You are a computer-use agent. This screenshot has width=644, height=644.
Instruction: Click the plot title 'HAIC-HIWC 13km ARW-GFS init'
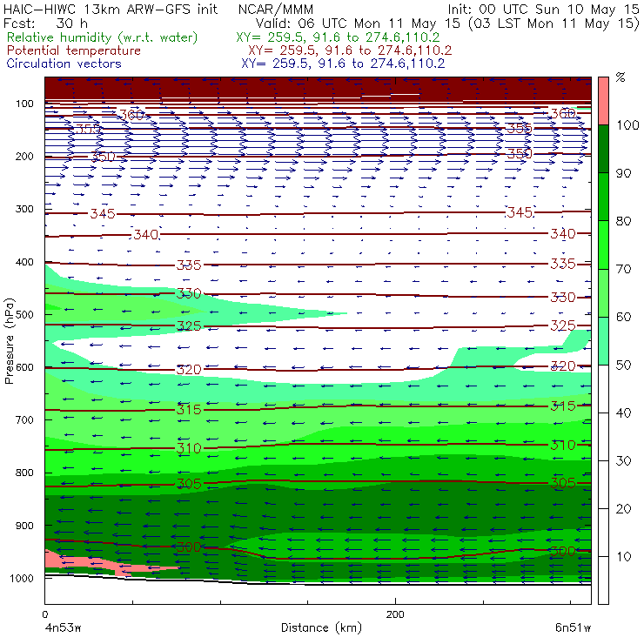coord(111,9)
